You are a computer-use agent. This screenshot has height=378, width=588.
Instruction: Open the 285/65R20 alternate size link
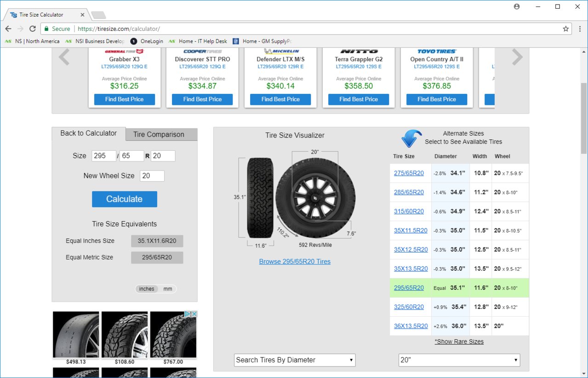pos(409,192)
